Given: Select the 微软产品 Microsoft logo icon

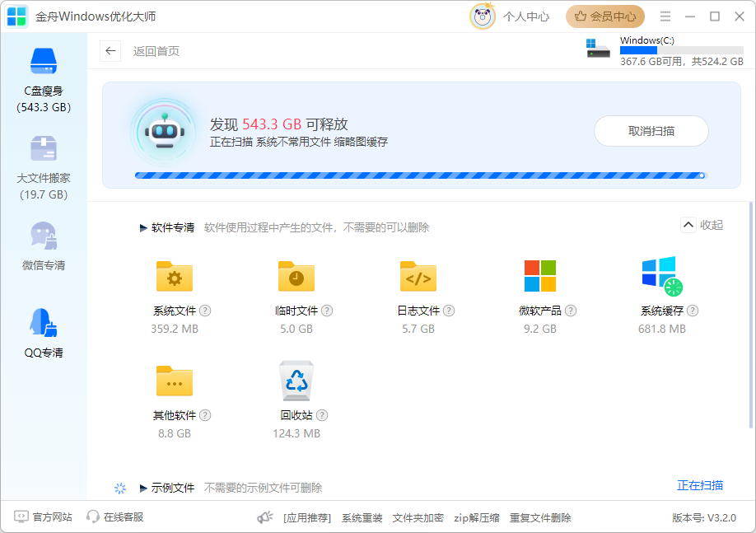Looking at the screenshot, I should 540,276.
